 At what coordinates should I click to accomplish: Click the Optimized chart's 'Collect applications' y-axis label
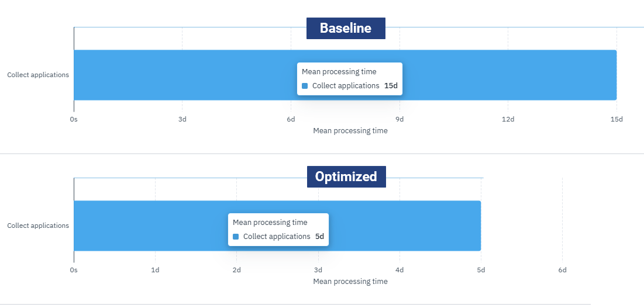click(38, 226)
